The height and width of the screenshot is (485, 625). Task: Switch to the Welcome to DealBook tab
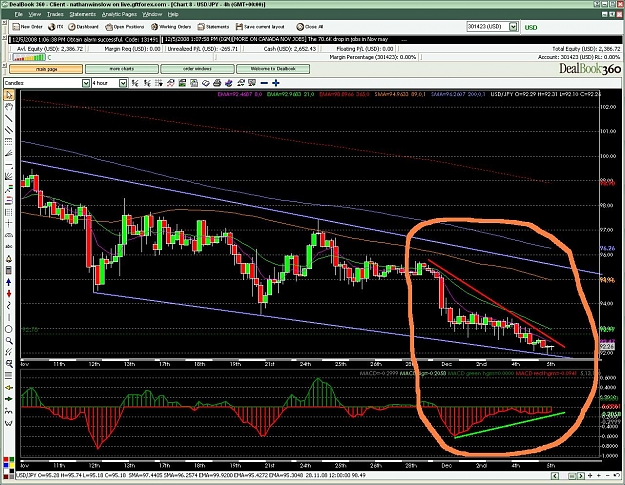coord(273,69)
